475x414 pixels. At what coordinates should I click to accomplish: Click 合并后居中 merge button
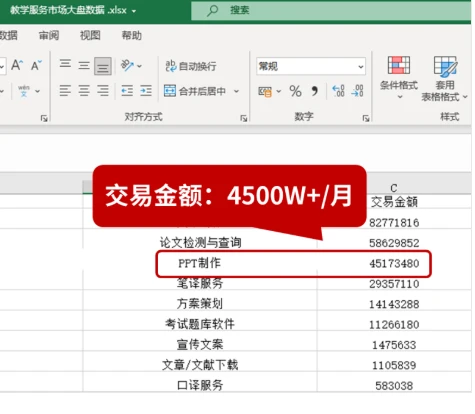(x=195, y=91)
